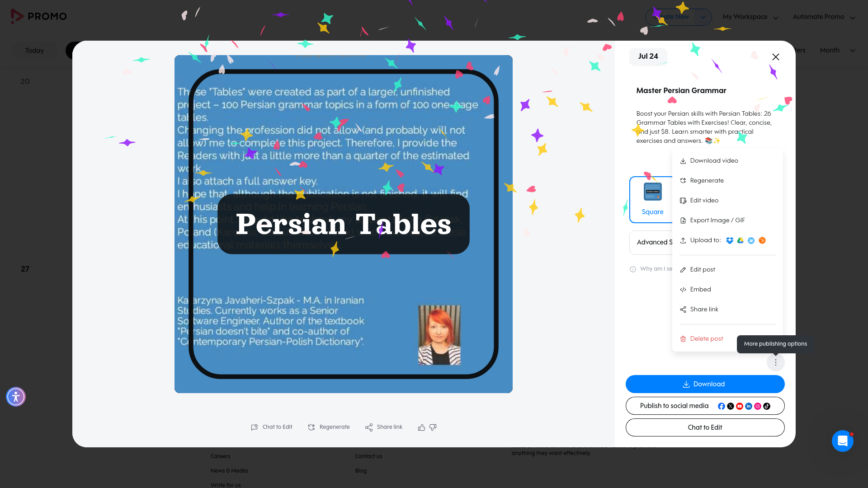Viewport: 868px width, 488px height.
Task: Click the LinkedIn icon in publish button
Action: click(749, 406)
